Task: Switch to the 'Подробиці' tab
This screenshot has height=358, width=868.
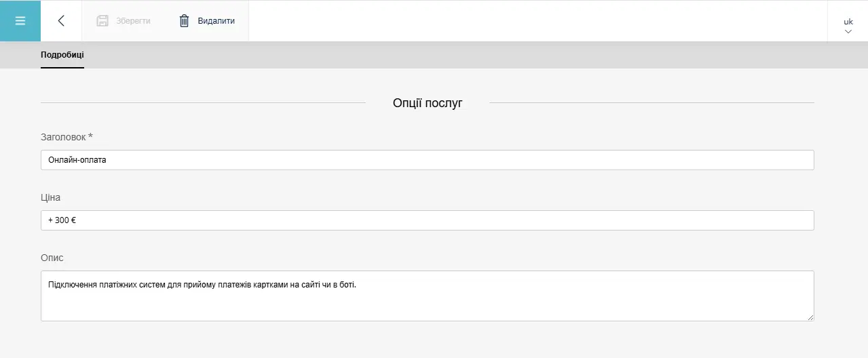Action: [62, 55]
